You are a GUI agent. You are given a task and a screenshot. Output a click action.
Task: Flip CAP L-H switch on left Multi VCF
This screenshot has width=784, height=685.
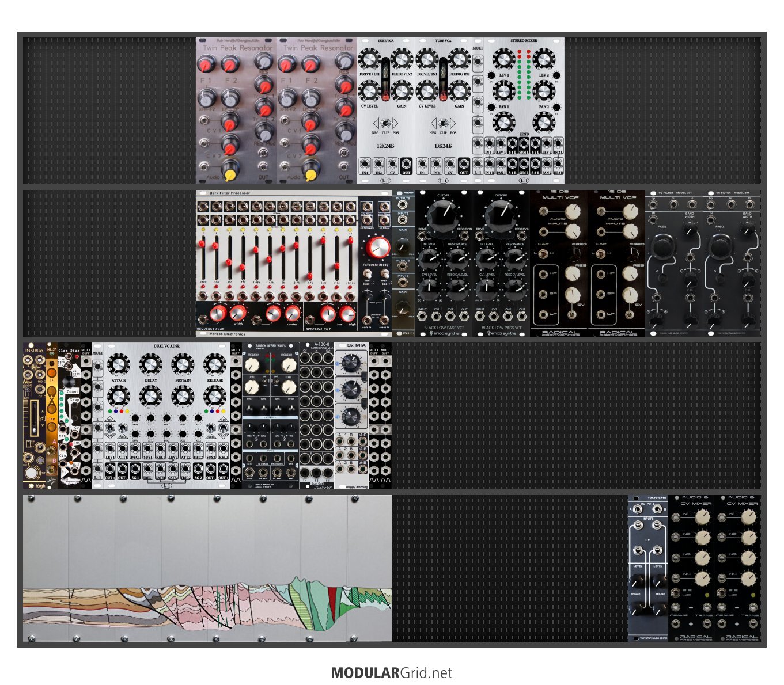click(542, 254)
